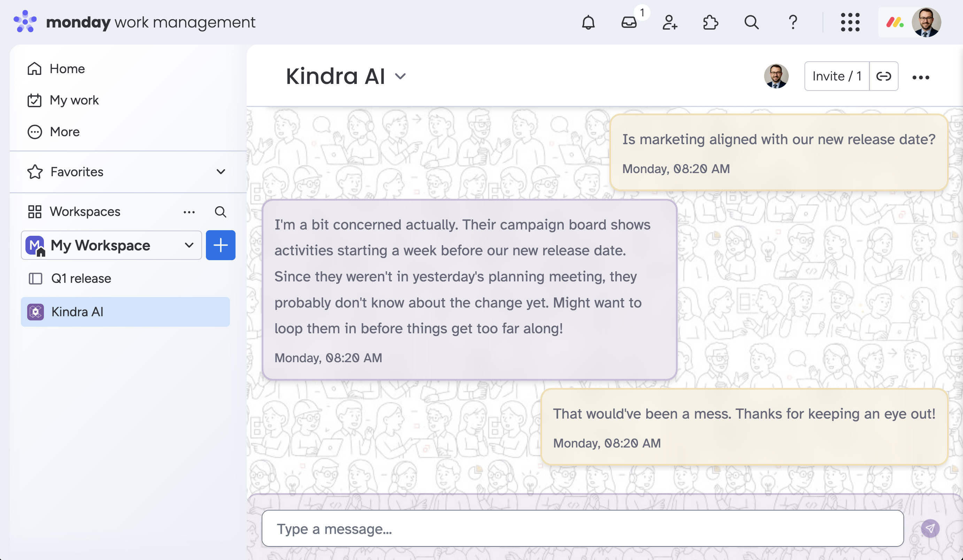
Task: Click the invite members icon
Action: pos(670,22)
